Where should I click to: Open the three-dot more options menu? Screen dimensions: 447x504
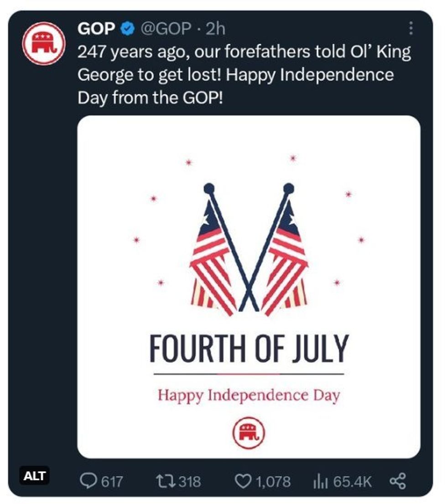coord(411,28)
